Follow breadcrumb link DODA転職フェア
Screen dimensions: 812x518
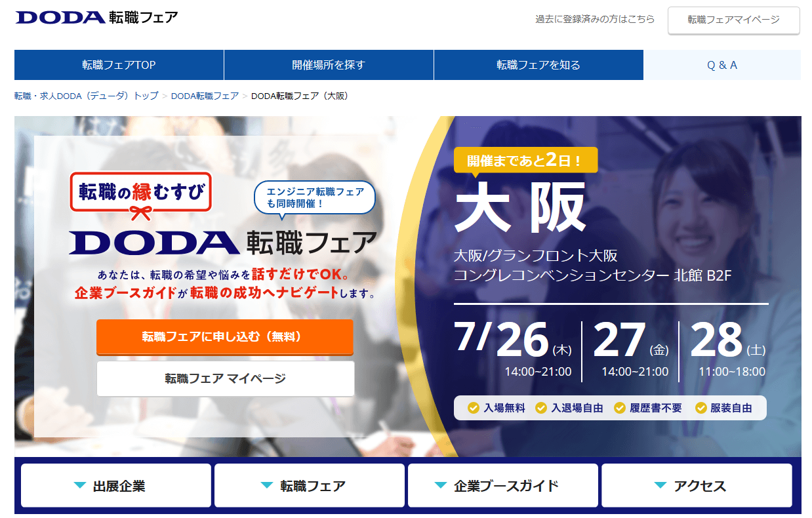click(x=205, y=96)
